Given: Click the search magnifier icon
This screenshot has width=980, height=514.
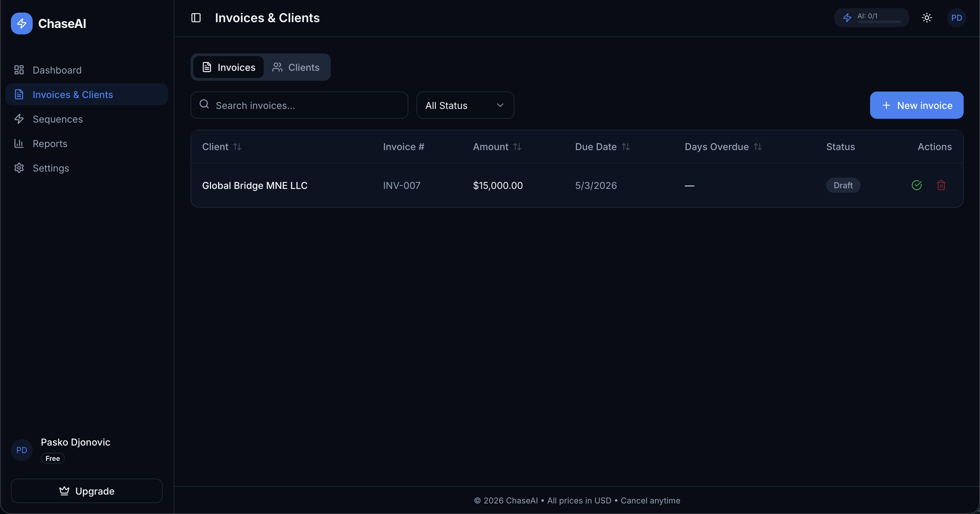Looking at the screenshot, I should [x=204, y=104].
